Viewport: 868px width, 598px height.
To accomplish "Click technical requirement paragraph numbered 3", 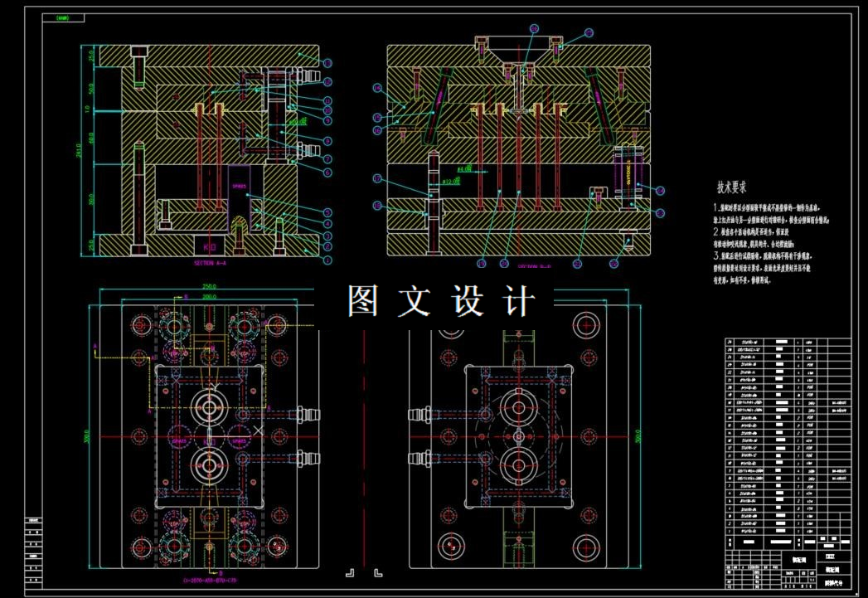I will coord(762,268).
